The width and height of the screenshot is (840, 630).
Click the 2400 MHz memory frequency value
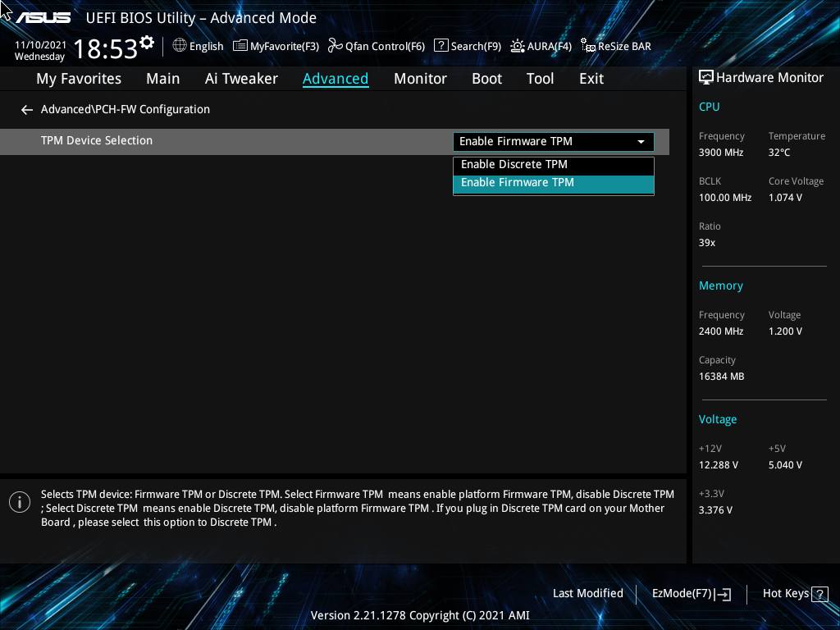[x=720, y=331]
